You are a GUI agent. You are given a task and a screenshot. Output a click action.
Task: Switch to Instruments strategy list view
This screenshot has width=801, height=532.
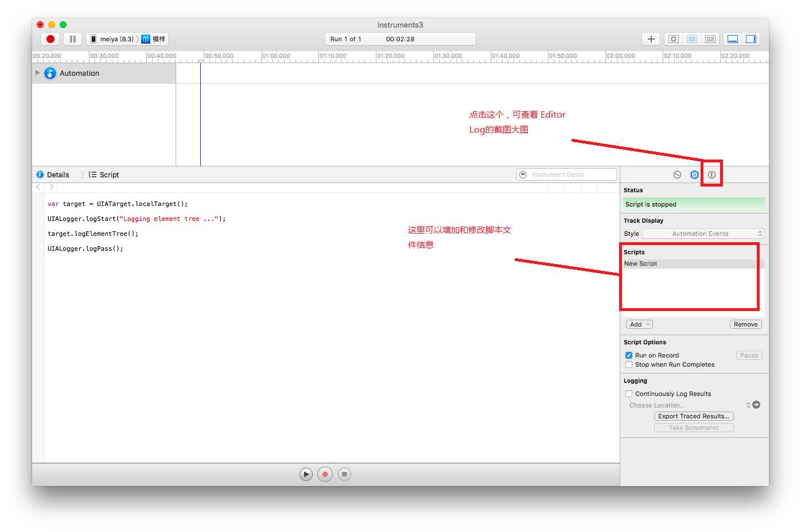point(692,39)
